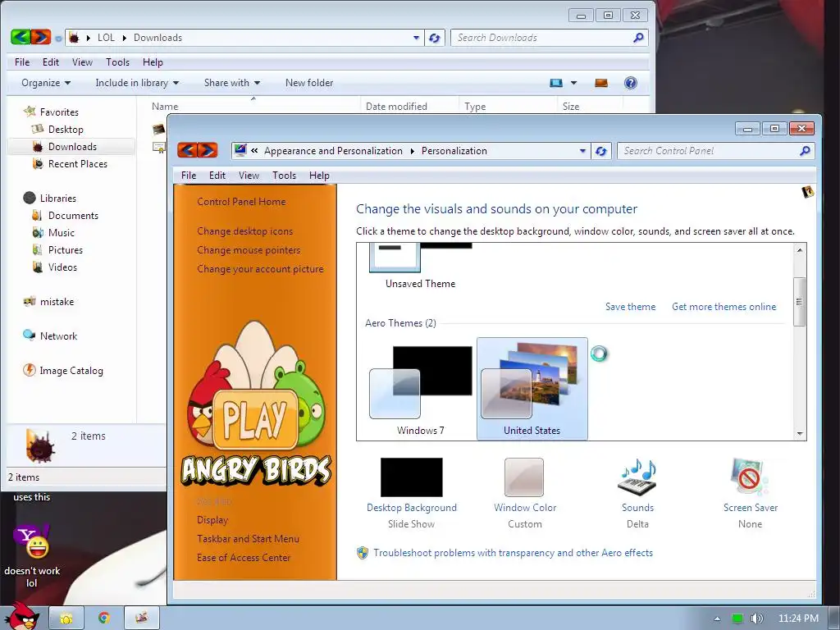Expand the view options arrow in Downloads toolbar
This screenshot has height=630, width=840.
(573, 83)
